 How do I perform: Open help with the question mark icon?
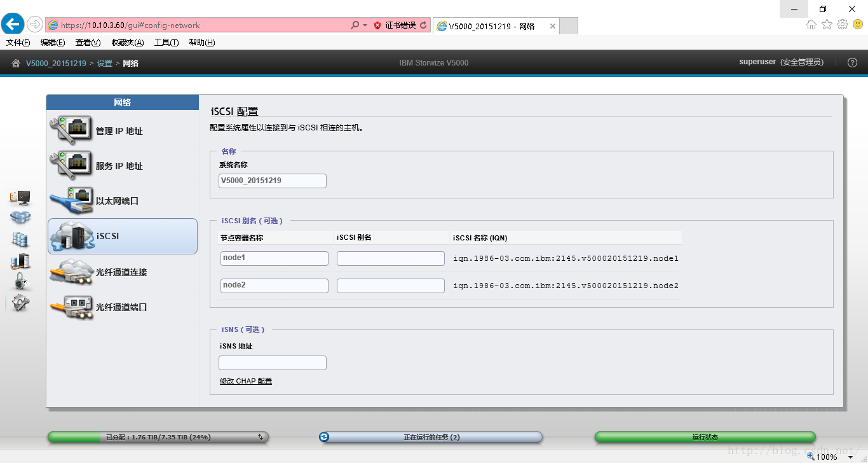coord(853,62)
